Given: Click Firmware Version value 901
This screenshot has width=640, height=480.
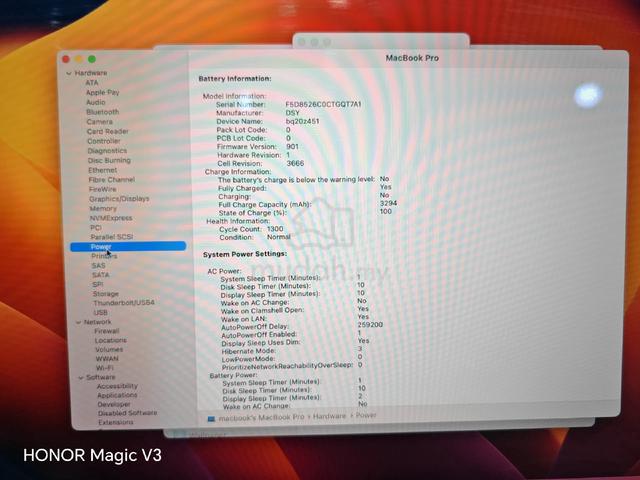Looking at the screenshot, I should click(x=293, y=147).
